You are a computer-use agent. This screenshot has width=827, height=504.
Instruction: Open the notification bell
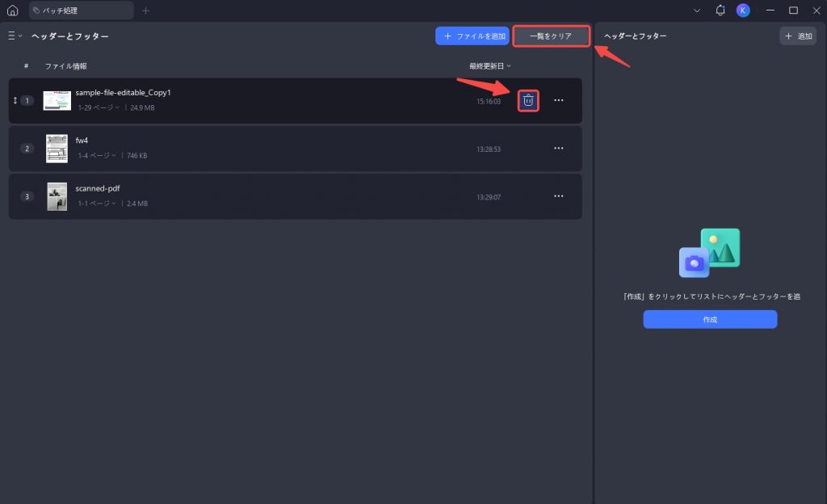click(x=720, y=10)
